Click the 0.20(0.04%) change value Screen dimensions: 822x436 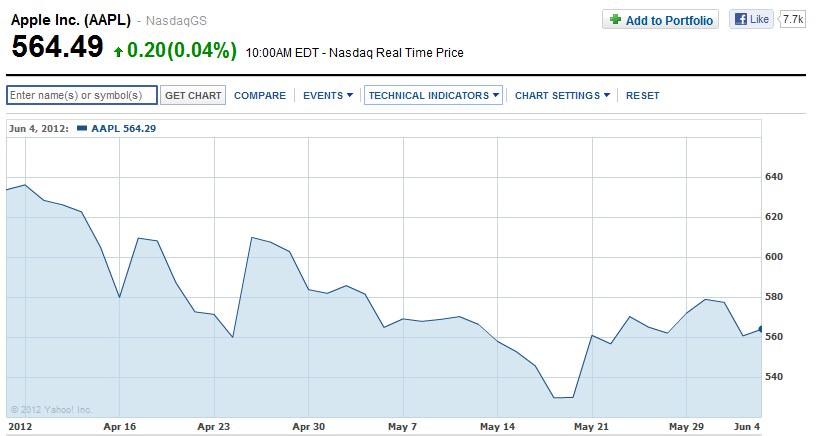pyautogui.click(x=182, y=50)
